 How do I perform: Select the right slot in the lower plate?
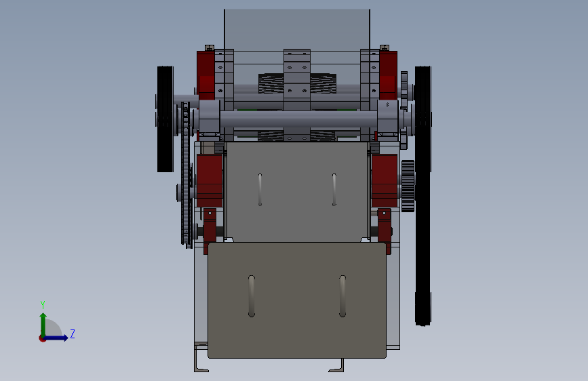pyautogui.click(x=342, y=296)
